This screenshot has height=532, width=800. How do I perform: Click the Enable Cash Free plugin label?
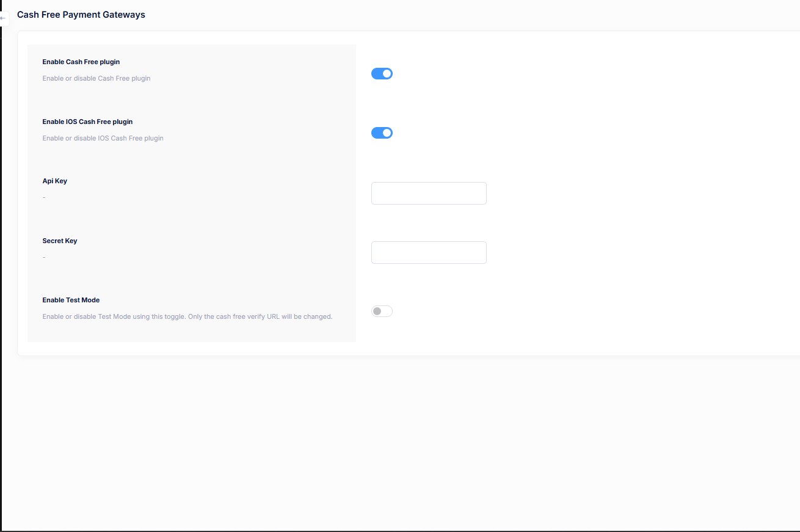pyautogui.click(x=81, y=62)
